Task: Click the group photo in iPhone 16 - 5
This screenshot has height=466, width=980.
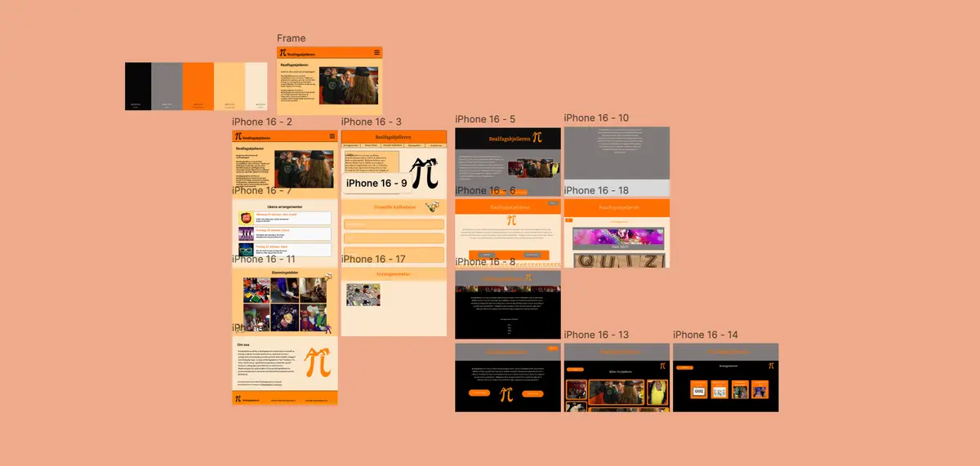Action: [535, 168]
